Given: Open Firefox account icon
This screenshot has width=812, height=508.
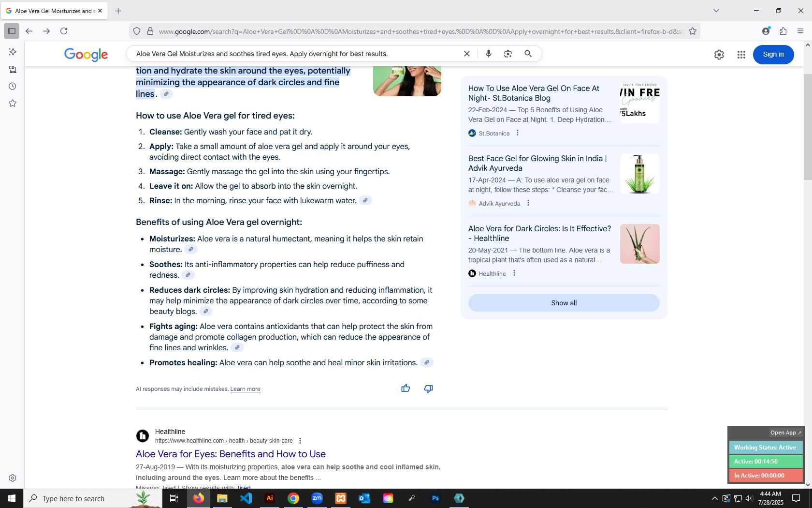Looking at the screenshot, I should coord(766,31).
